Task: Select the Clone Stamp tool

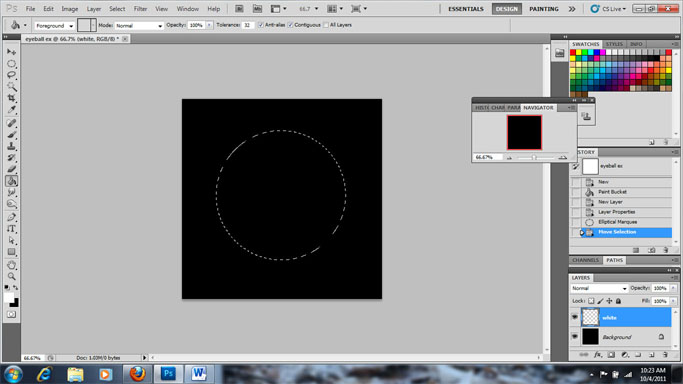Action: pyautogui.click(x=11, y=146)
